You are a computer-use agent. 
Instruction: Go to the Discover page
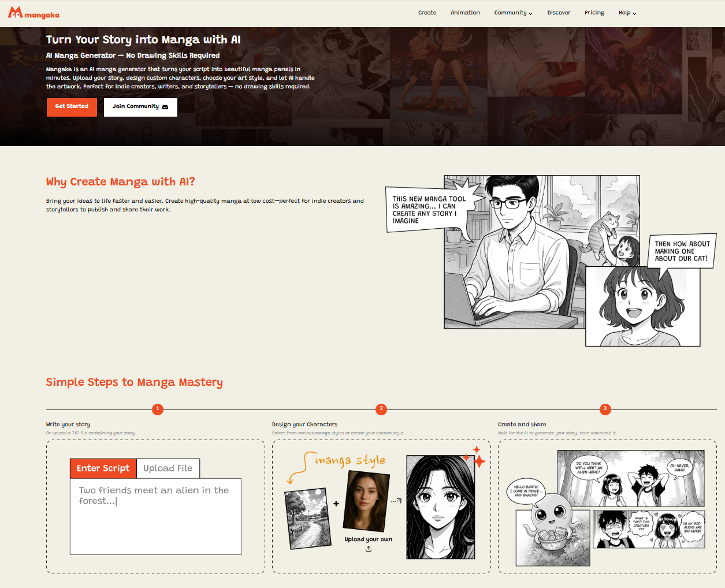coord(559,13)
